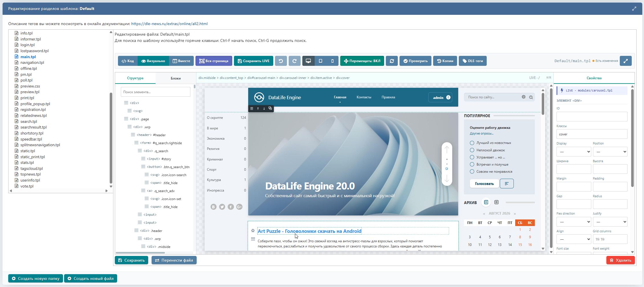Open 'Контакты' in site preview menu
The width and height of the screenshot is (644, 287).
(x=364, y=97)
